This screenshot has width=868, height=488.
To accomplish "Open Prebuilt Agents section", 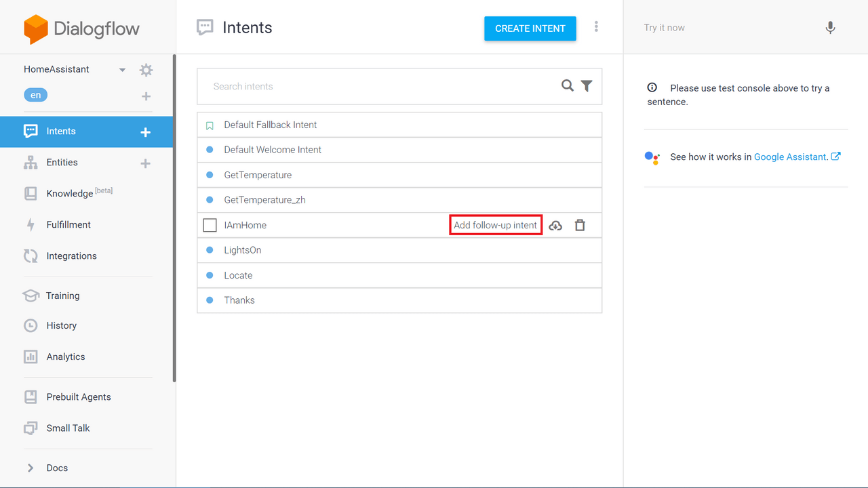I will pos(78,397).
